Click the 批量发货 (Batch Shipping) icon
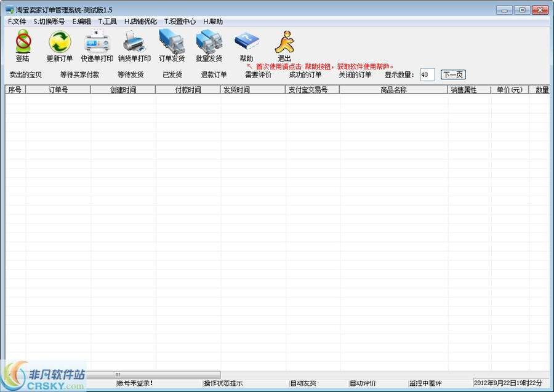The height and width of the screenshot is (392, 554). (209, 46)
